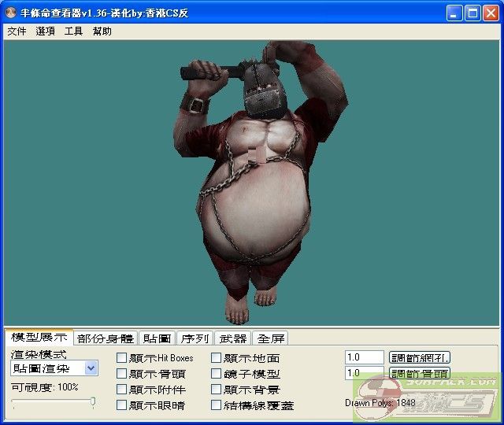Select the 序列 tab
Viewport: 504px width, 425px height.
point(194,338)
